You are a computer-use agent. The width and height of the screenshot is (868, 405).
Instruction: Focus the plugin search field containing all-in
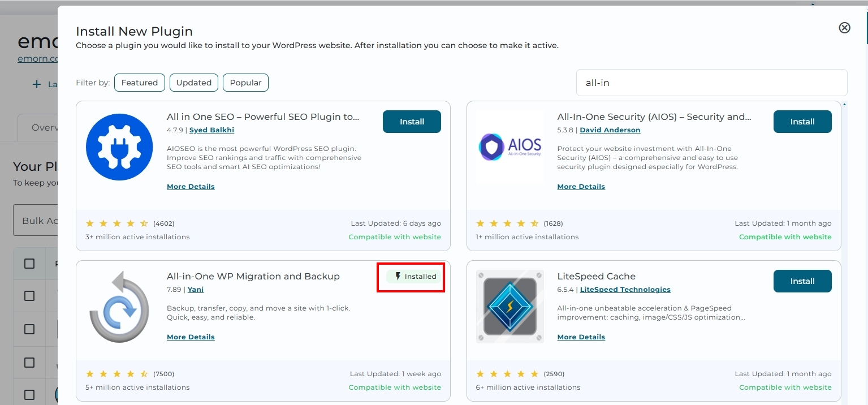711,83
